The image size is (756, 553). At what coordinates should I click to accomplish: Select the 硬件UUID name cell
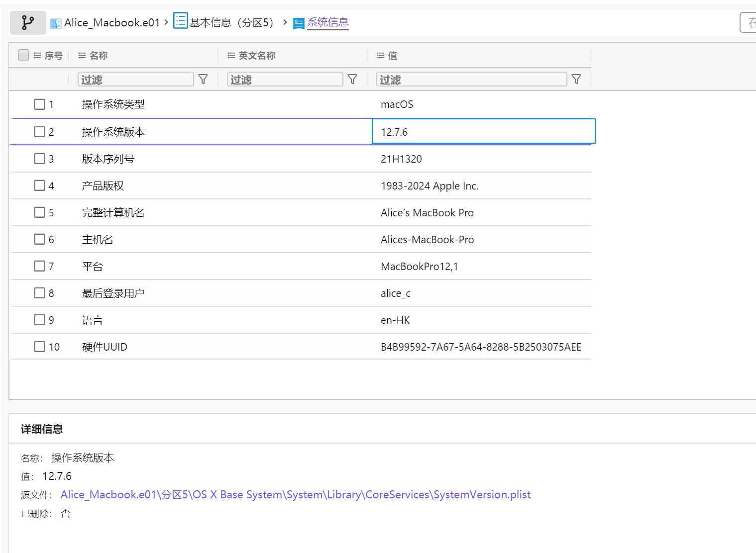click(105, 347)
